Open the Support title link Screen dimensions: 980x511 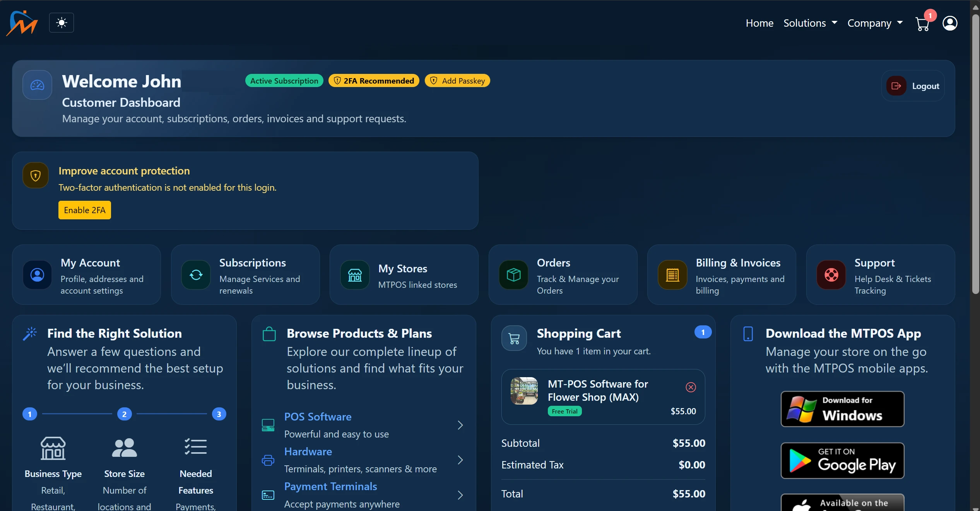coord(874,263)
